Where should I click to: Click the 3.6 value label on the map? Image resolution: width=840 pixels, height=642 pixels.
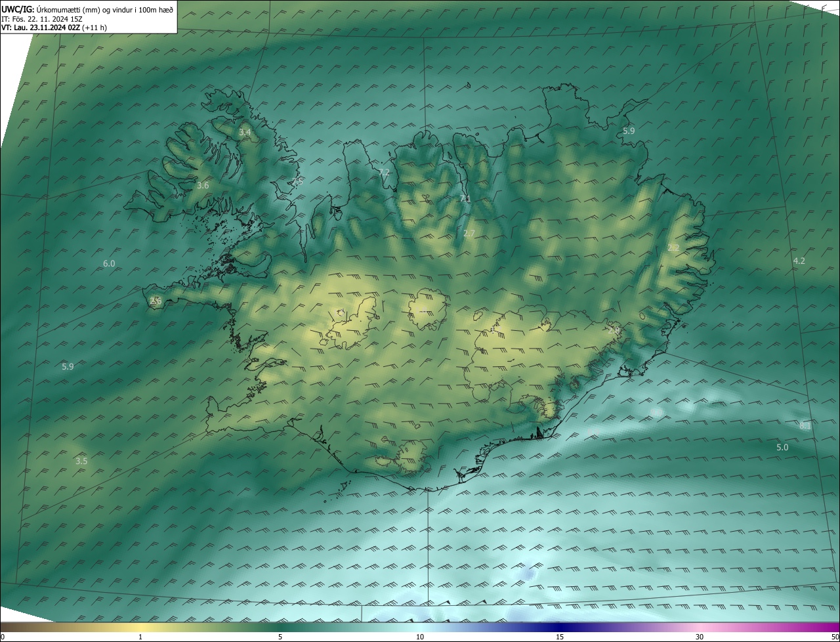point(203,186)
